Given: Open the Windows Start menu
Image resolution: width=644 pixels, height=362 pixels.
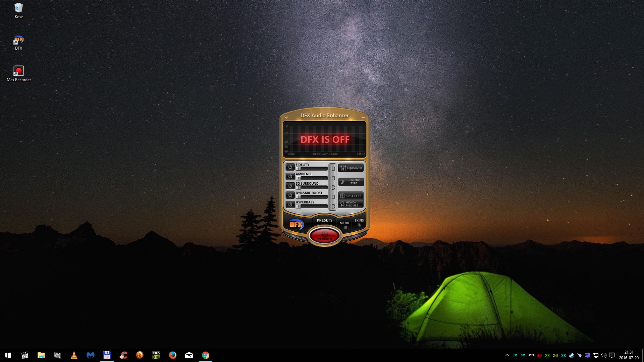Looking at the screenshot, I should coord(8,355).
